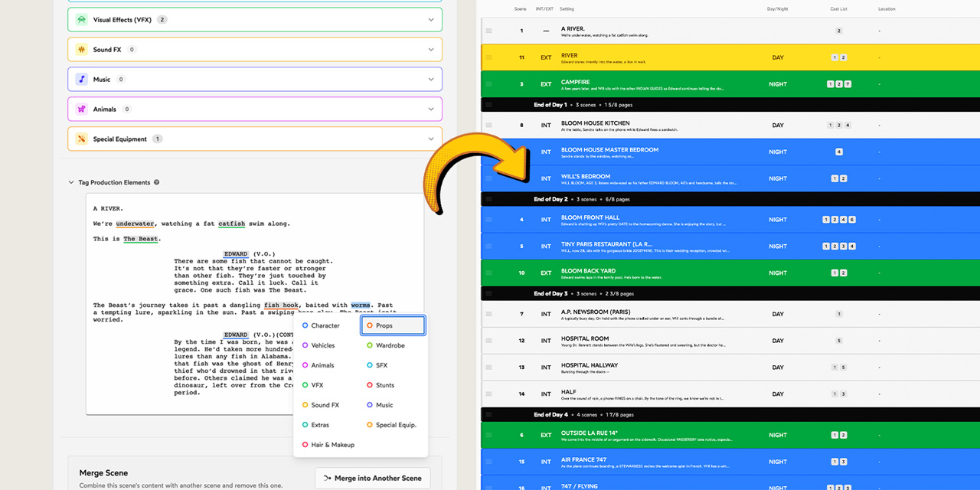Grab the drag handle for the CAMPFIRE scene
The height and width of the screenshot is (490, 980).
488,84
